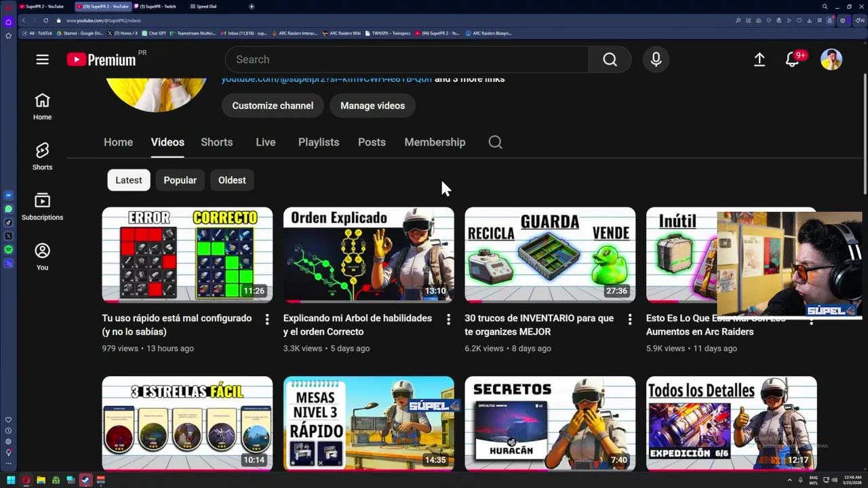Open X in the browser sidebar
Image resolution: width=868 pixels, height=488 pixels.
click(x=8, y=236)
